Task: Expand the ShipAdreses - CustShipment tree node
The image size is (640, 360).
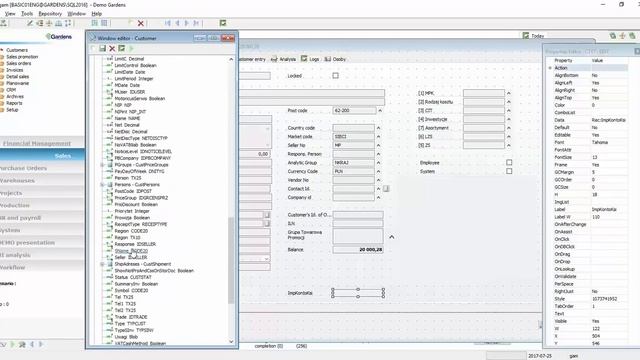Action: tap(102, 264)
